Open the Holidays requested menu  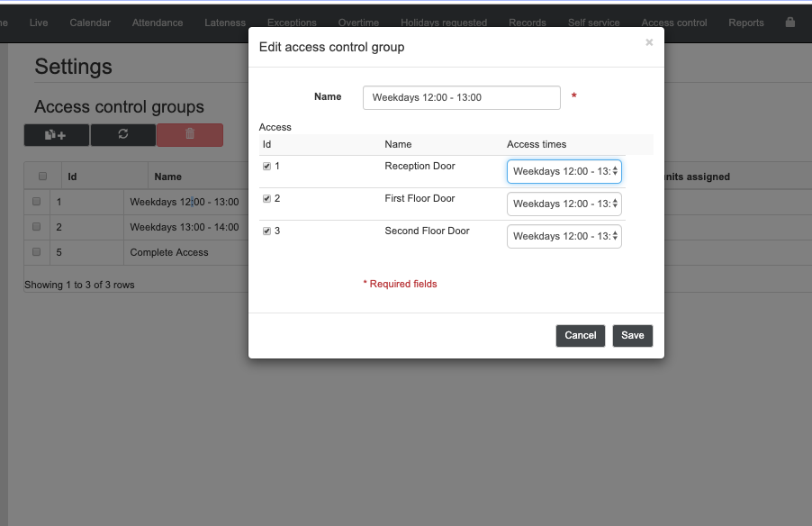(444, 23)
